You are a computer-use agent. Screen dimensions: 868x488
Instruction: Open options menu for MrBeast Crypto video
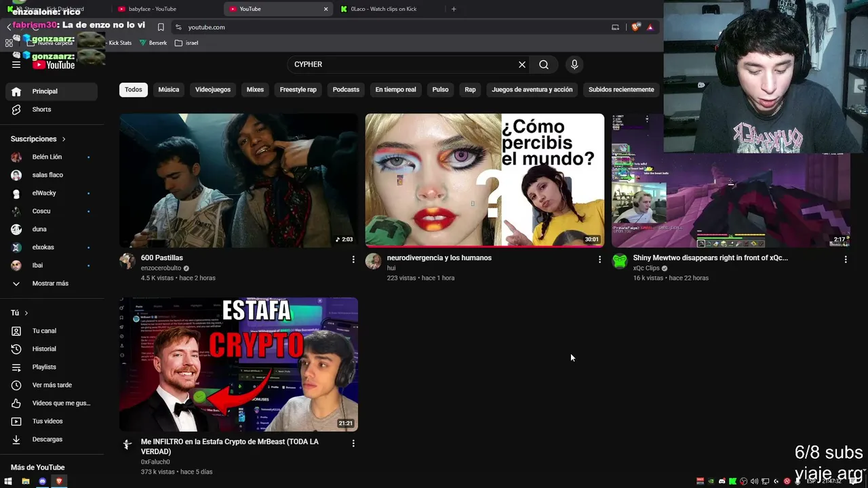pyautogui.click(x=353, y=443)
